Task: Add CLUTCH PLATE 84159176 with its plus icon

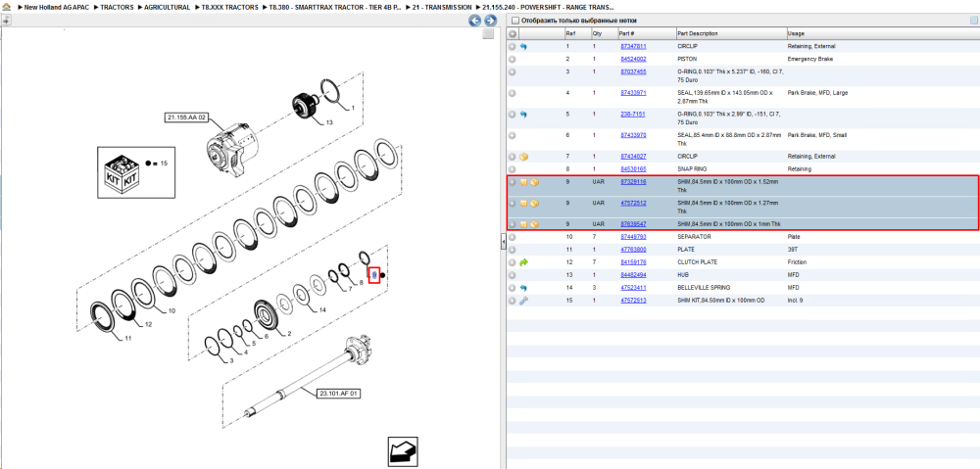Action: 512,262
